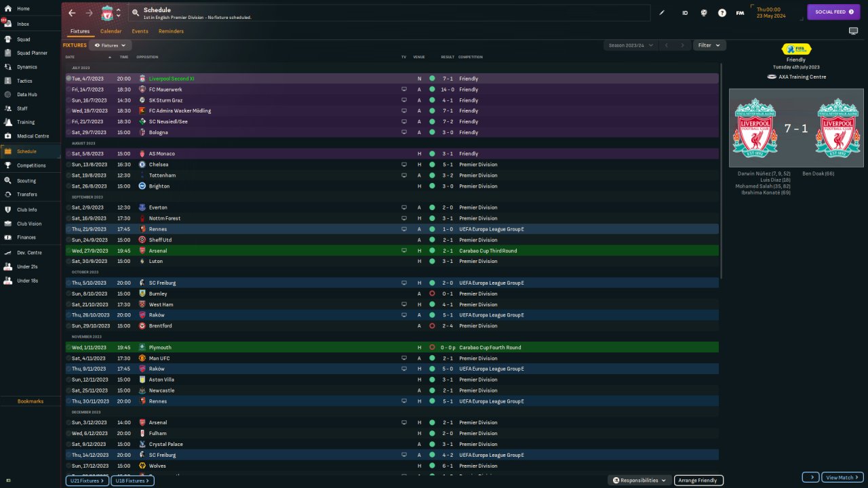Screen dimensions: 868x488
Task: Open Bookmarks in the sidebar
Action: pyautogui.click(x=31, y=401)
